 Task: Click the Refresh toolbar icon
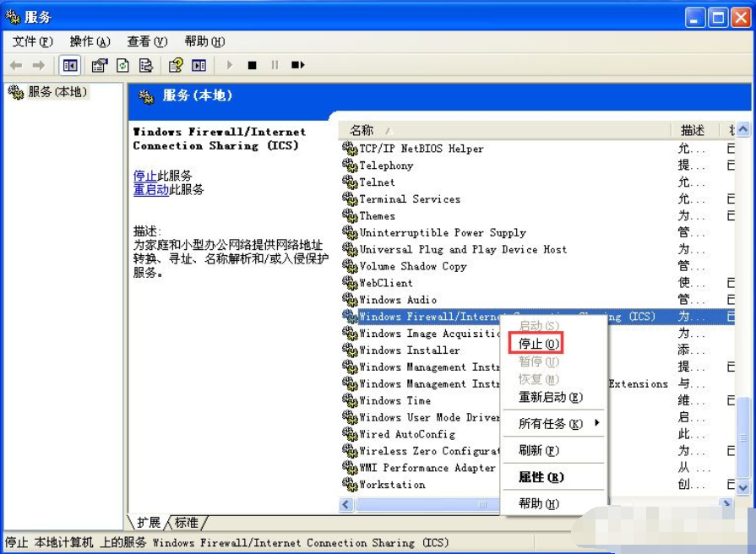click(x=122, y=65)
